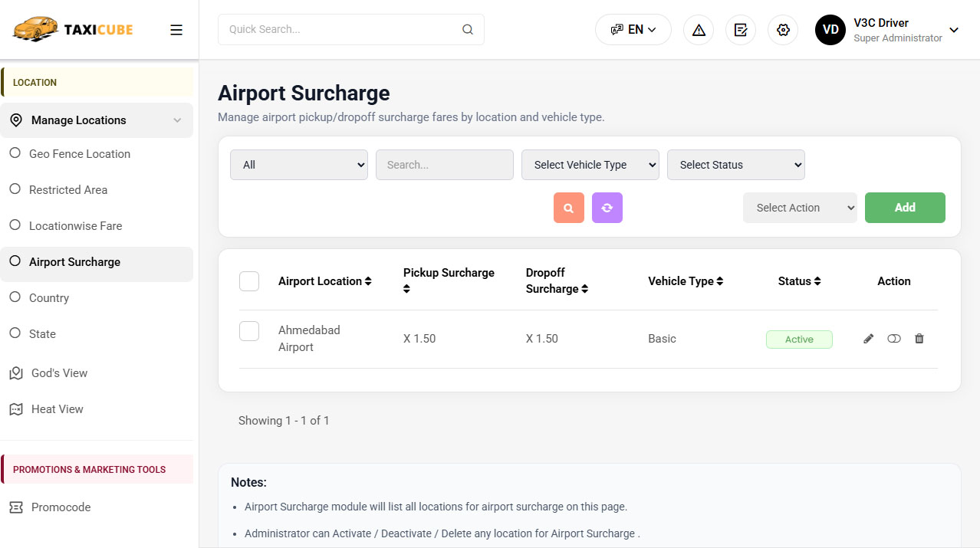Image resolution: width=980 pixels, height=548 pixels.
Task: Sort by Airport Location column arrows
Action: (x=368, y=281)
